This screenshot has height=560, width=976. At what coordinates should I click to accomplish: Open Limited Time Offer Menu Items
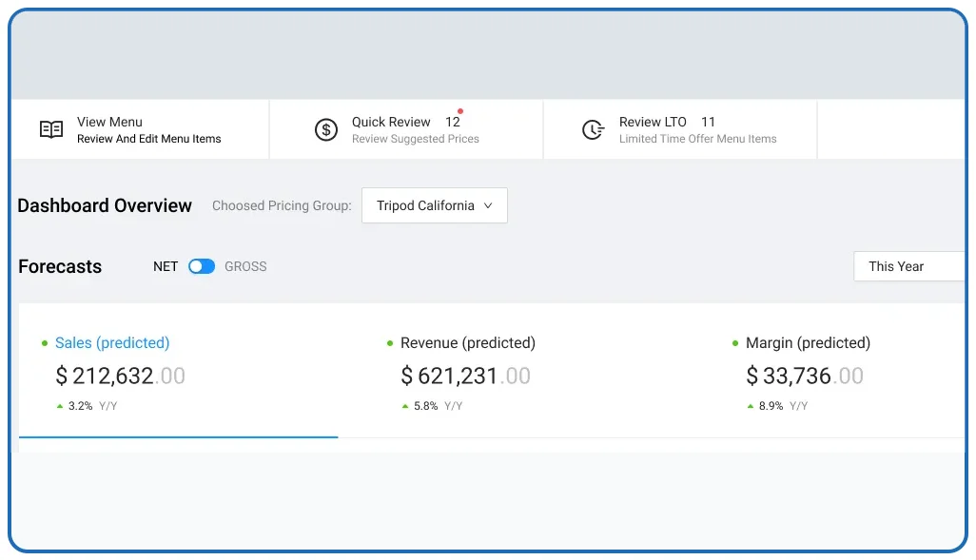697,139
